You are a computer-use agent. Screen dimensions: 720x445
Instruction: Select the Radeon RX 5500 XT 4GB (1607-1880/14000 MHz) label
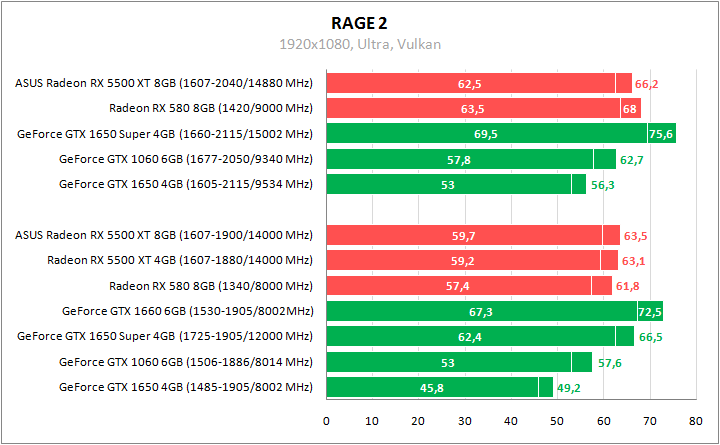(180, 260)
